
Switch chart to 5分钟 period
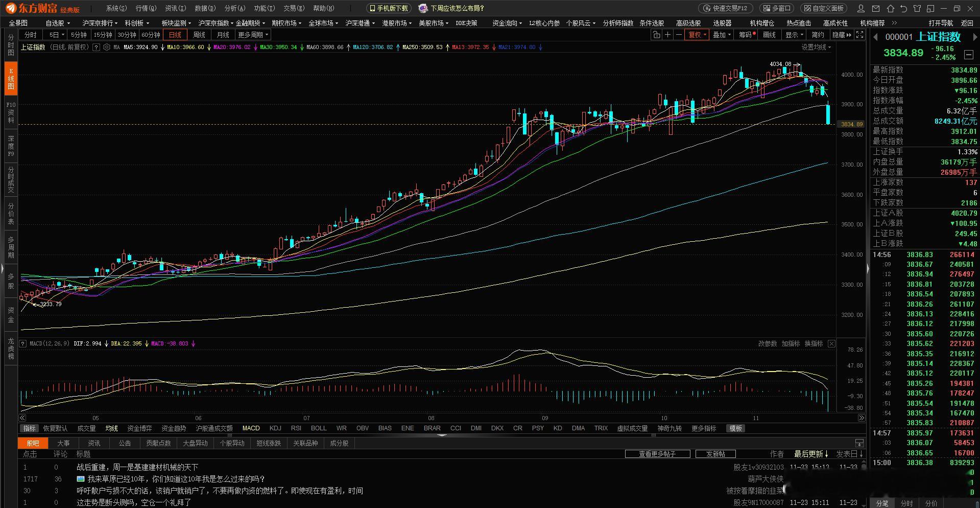pyautogui.click(x=79, y=35)
